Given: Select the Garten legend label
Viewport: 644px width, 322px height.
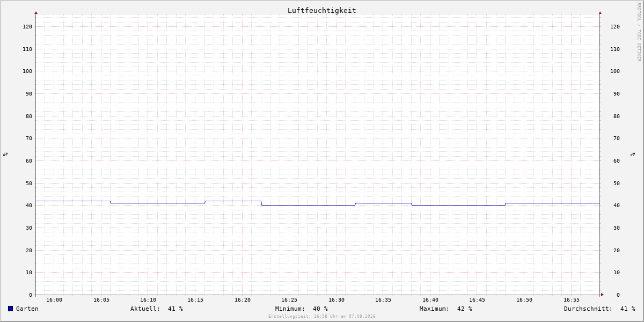Looking at the screenshot, I should (x=27, y=309).
